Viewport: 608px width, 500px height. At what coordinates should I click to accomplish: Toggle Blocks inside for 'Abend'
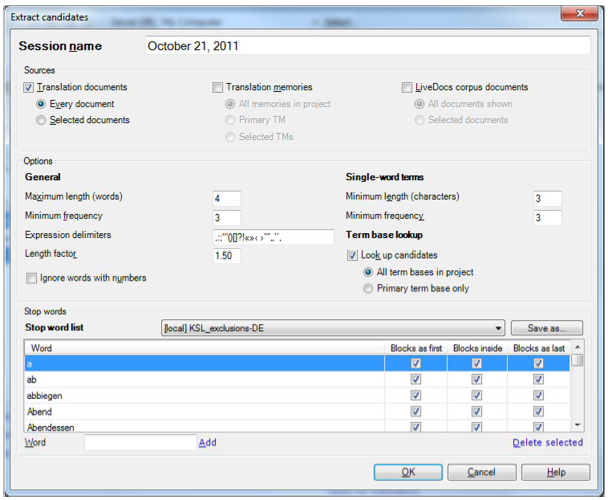click(477, 411)
